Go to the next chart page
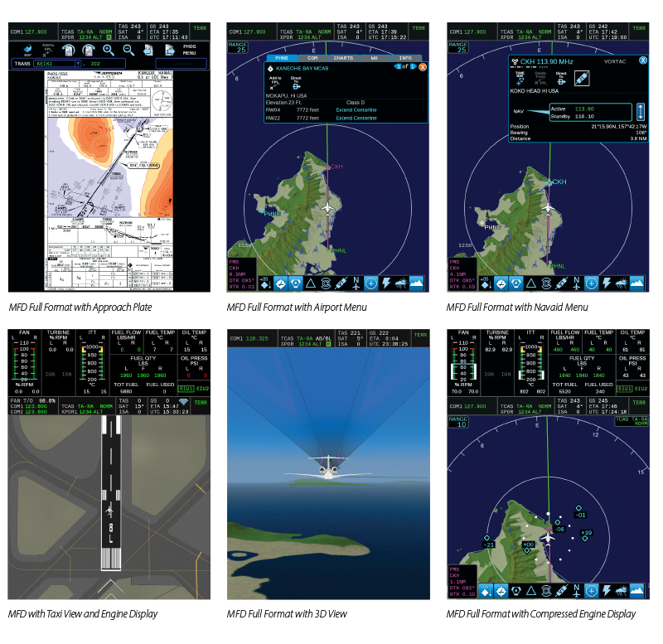The image size is (663, 644). click(x=170, y=51)
